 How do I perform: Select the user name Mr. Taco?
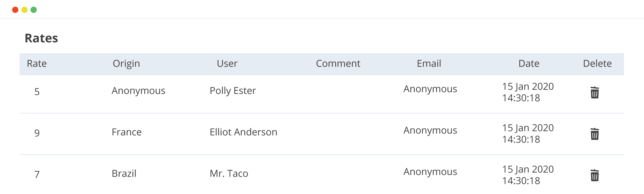[229, 173]
